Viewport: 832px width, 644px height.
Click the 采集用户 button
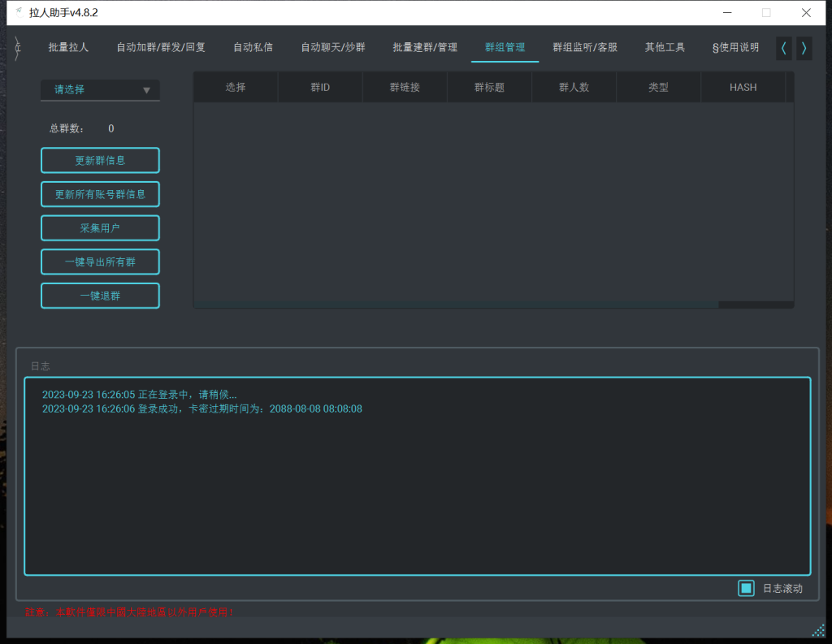click(100, 228)
